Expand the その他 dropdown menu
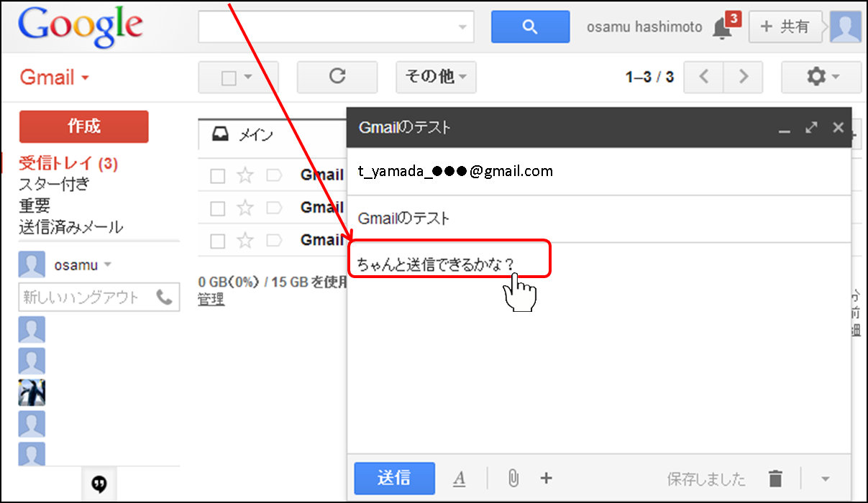Viewport: 868px width, 503px height. pos(436,77)
